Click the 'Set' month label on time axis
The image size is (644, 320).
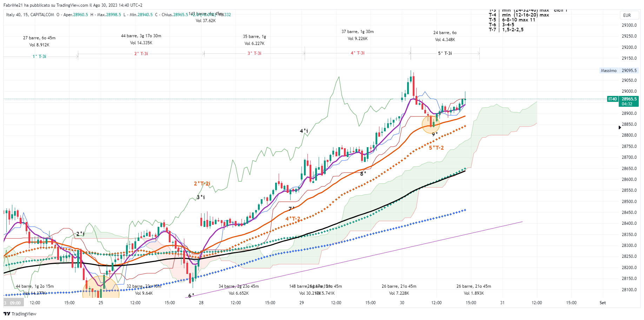[603, 303]
